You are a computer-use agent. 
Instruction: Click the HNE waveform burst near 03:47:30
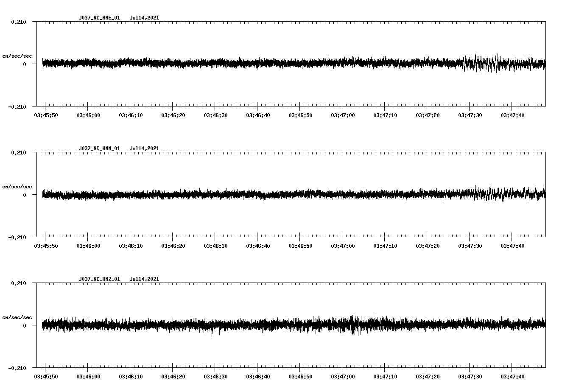pyautogui.click(x=479, y=64)
